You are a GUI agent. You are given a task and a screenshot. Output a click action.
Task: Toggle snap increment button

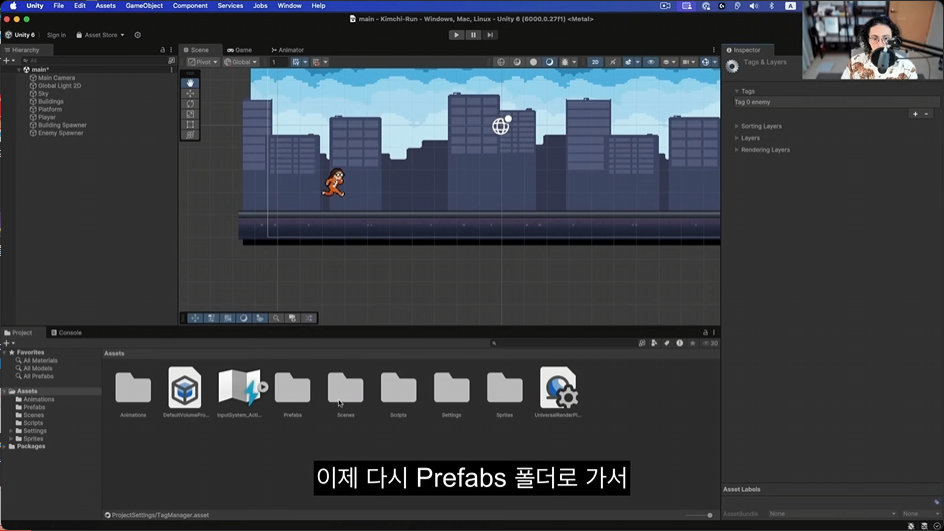[316, 62]
